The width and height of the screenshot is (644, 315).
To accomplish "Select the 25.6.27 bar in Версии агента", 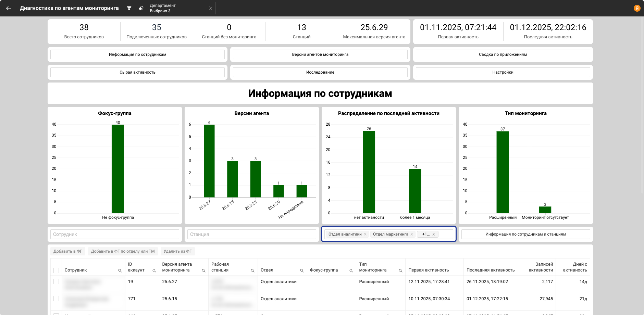I will tap(209, 161).
